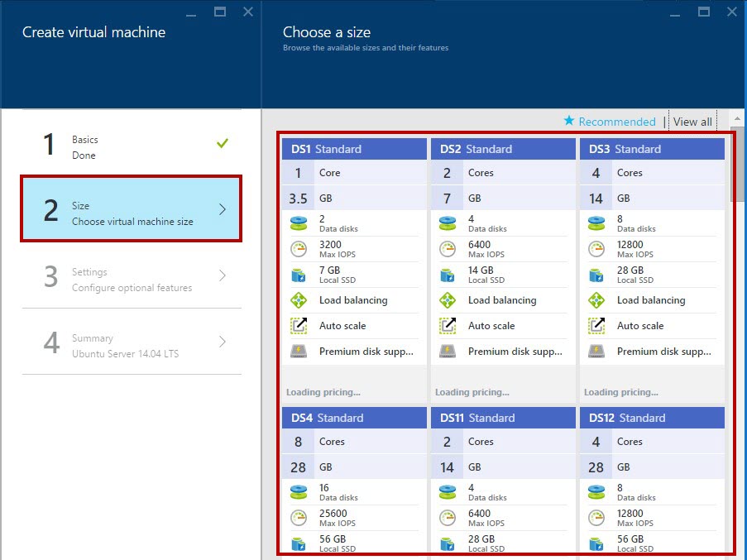Click "14 GB Local SSD" text in DS2
The image size is (747, 560).
pos(486,275)
